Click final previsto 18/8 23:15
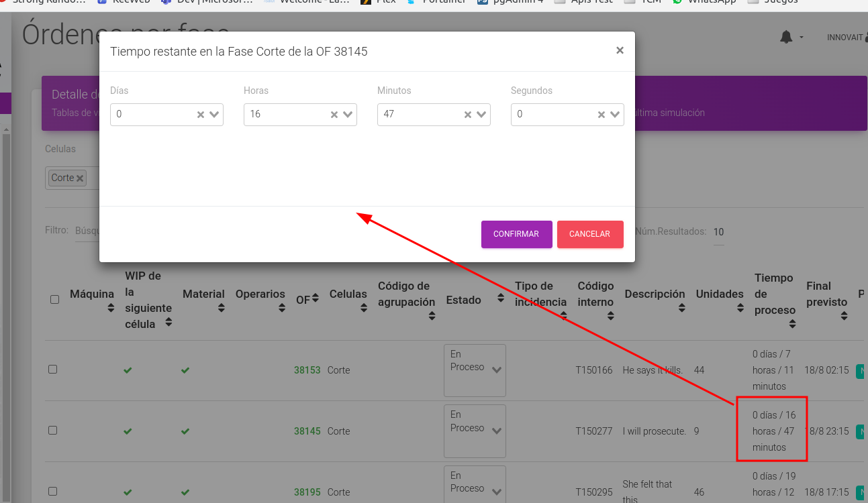868x503 pixels. (x=827, y=431)
